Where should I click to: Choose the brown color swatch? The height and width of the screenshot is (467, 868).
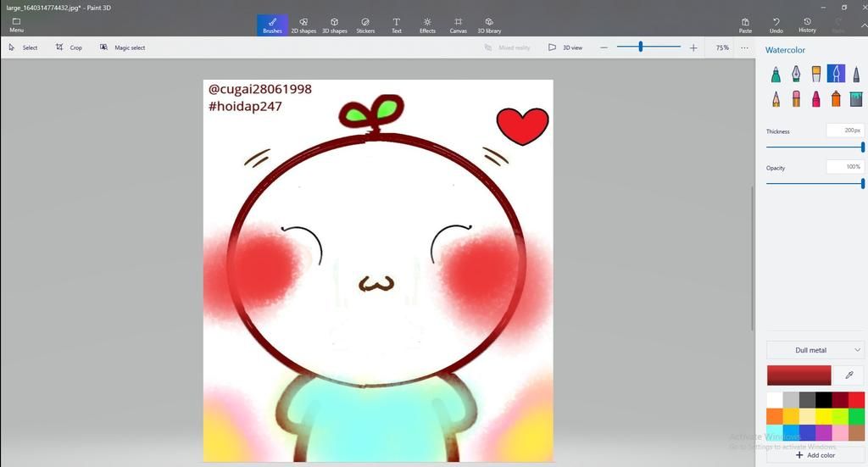(856, 432)
